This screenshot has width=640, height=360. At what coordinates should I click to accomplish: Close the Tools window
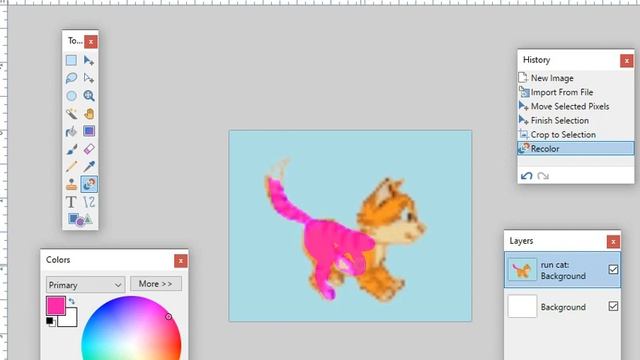91,42
